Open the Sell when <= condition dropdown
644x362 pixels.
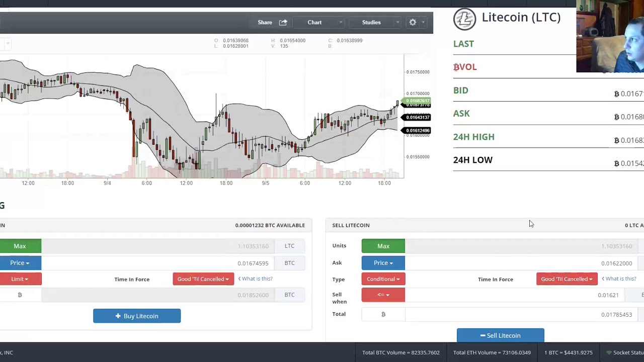point(383,295)
